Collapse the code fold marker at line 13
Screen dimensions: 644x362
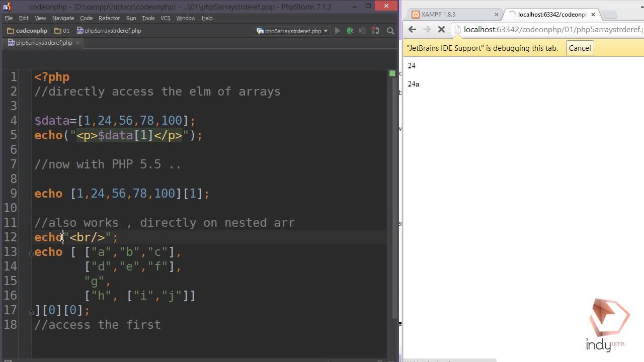tap(31, 254)
